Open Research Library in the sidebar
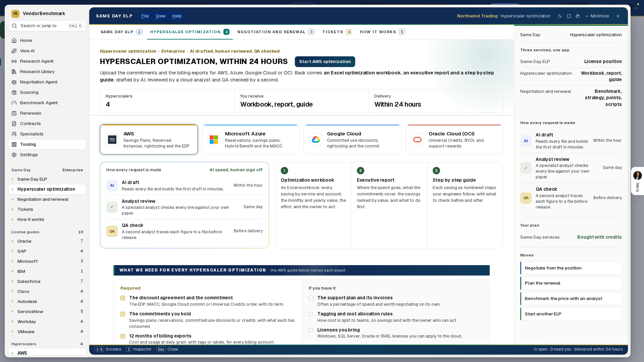The height and width of the screenshot is (362, 644). click(x=47, y=72)
